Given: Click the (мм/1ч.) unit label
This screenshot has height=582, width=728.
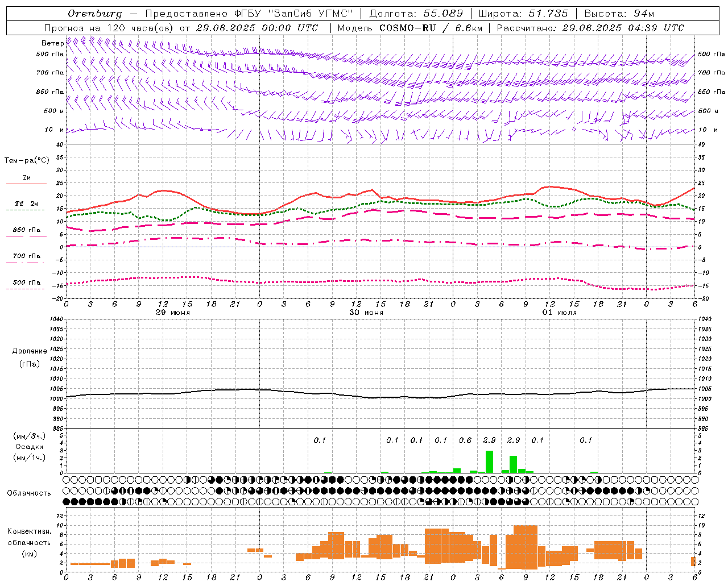Looking at the screenshot, I should (x=30, y=458).
